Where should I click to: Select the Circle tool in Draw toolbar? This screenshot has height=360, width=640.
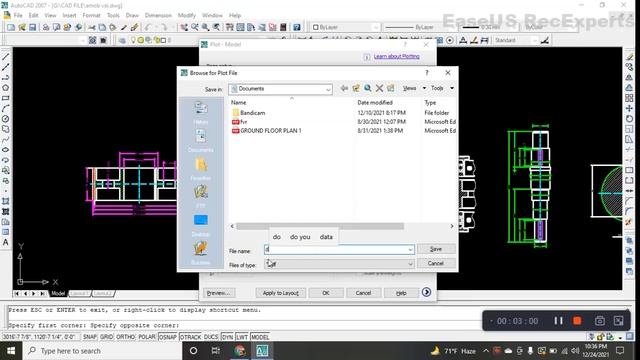[x=6, y=119]
